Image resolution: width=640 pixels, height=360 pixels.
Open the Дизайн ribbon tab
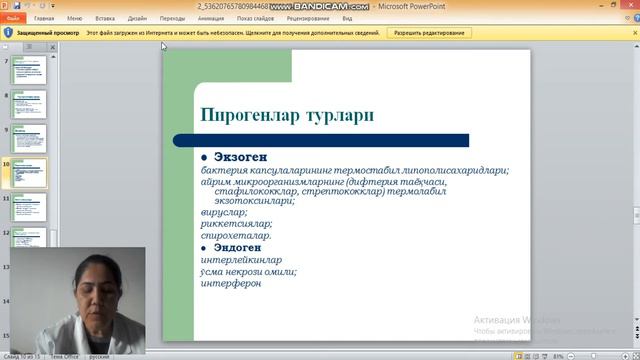click(x=137, y=18)
